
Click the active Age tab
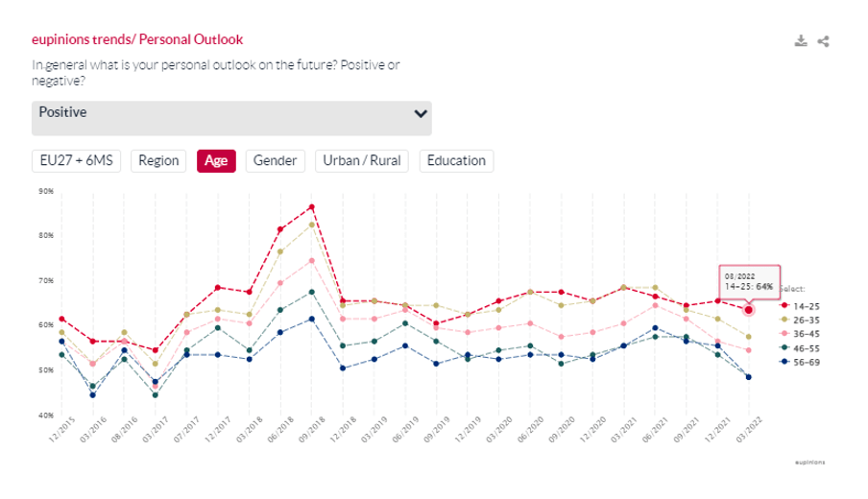[216, 161]
